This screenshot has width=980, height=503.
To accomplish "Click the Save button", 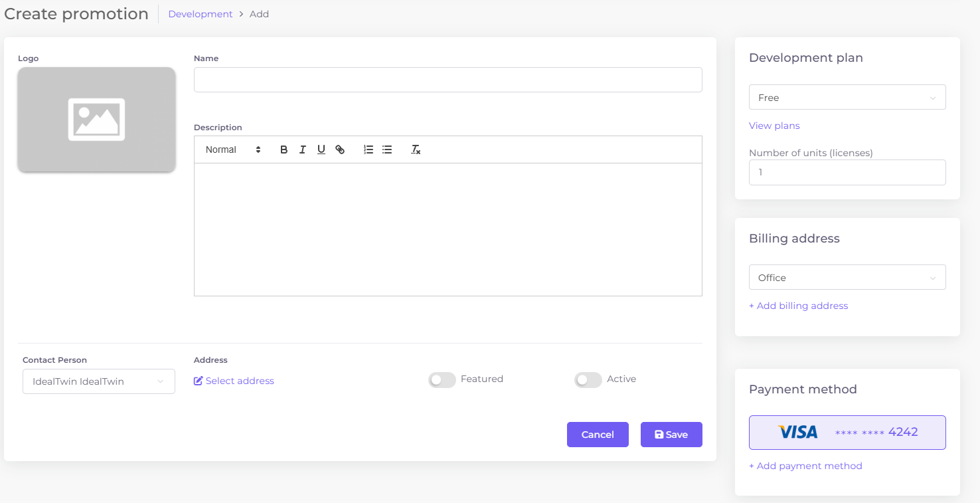I will (671, 435).
